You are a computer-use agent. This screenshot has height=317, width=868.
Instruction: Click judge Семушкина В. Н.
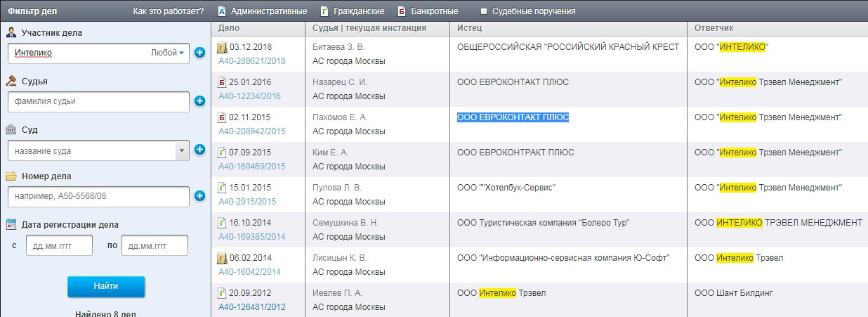pos(346,223)
